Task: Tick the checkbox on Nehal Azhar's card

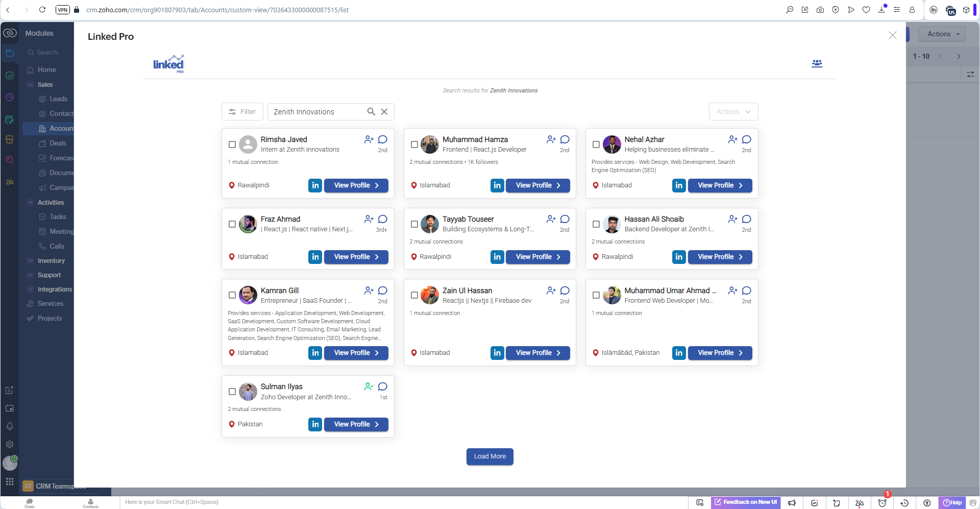Action: click(596, 144)
